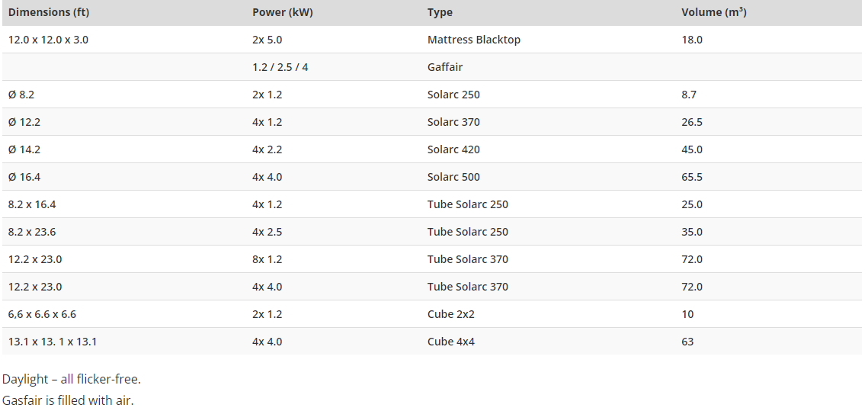Select the Gaffair type cell
868x411 pixels.
tap(445, 67)
